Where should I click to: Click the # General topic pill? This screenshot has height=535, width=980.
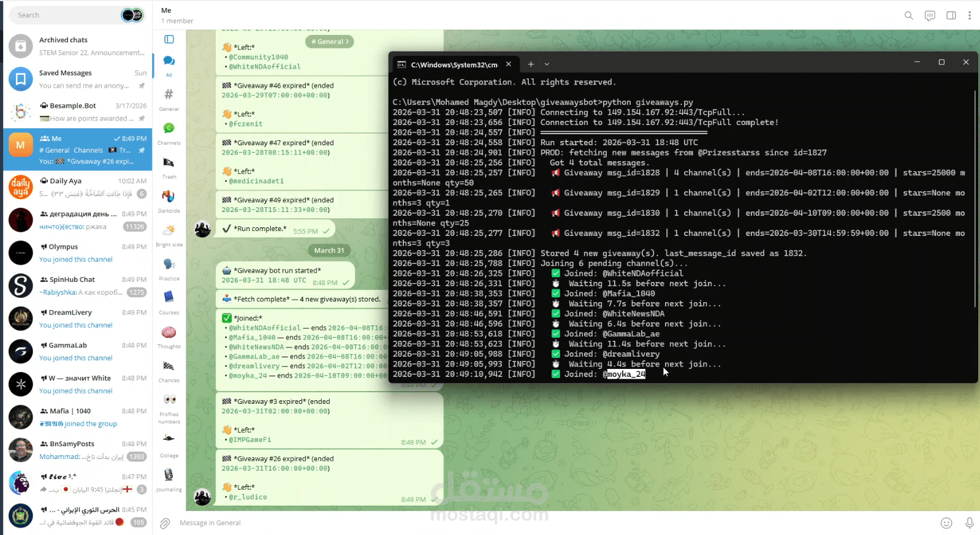coord(330,42)
